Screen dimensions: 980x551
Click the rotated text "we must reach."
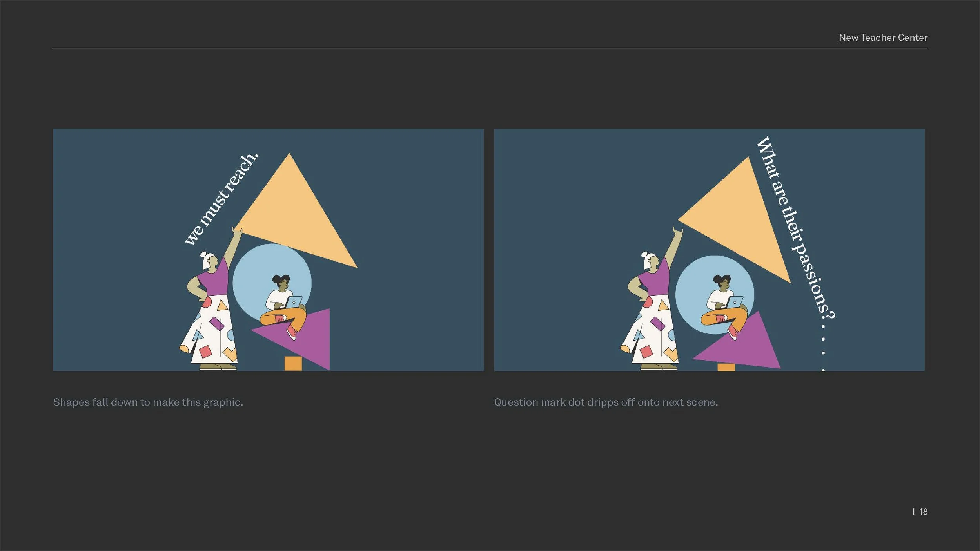click(221, 198)
